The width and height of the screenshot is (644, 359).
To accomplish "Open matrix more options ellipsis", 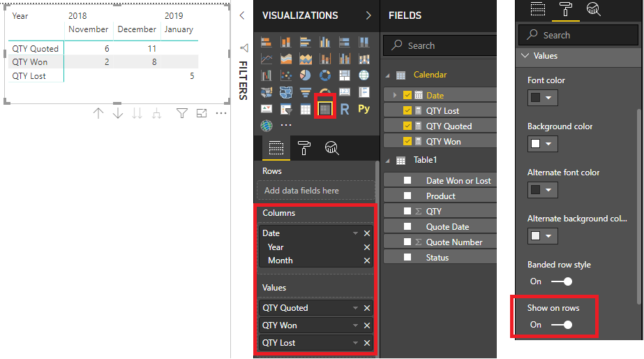I will coord(221,114).
